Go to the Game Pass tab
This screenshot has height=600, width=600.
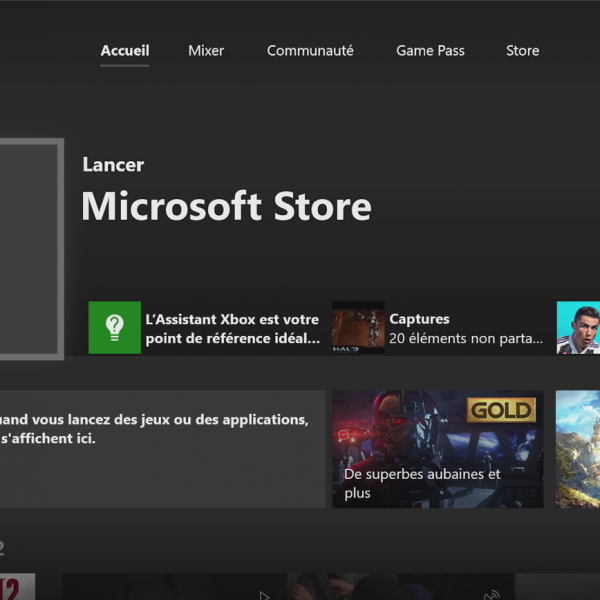[x=430, y=51]
